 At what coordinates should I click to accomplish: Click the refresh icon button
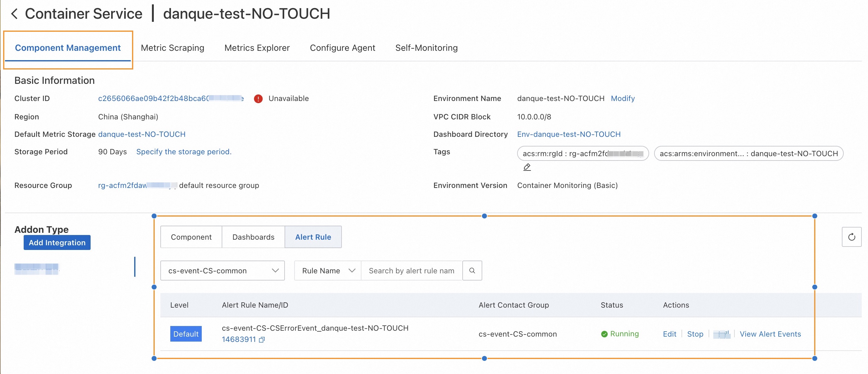[x=851, y=237]
